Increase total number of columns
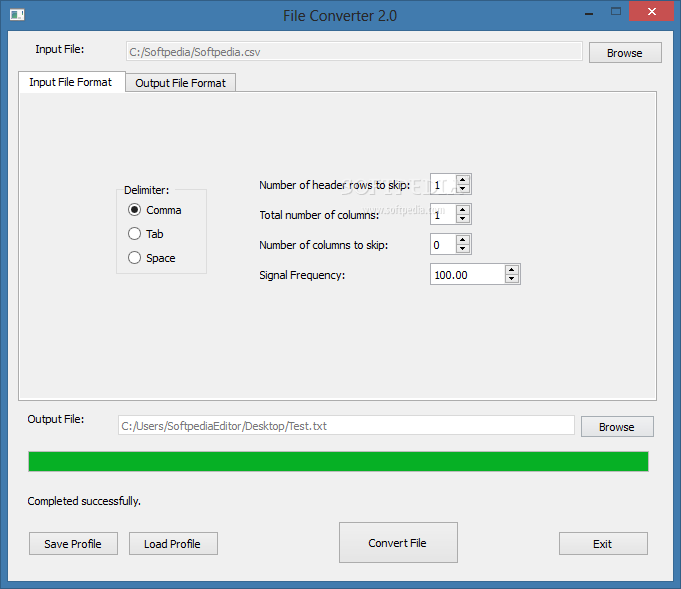Screen dimensions: 681x589 tap(463, 210)
